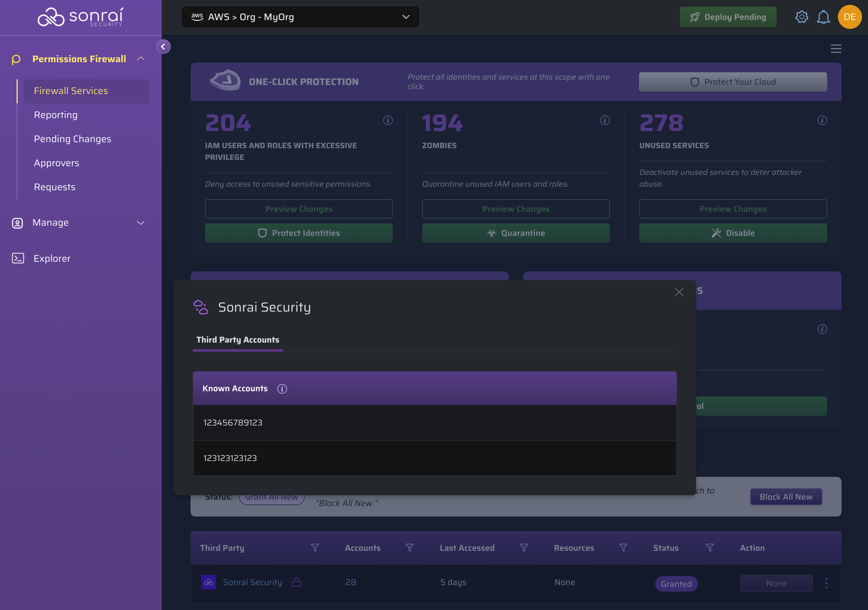The image size is (868, 610).
Task: Open row actions kebab for Sonrai Security
Action: [827, 583]
